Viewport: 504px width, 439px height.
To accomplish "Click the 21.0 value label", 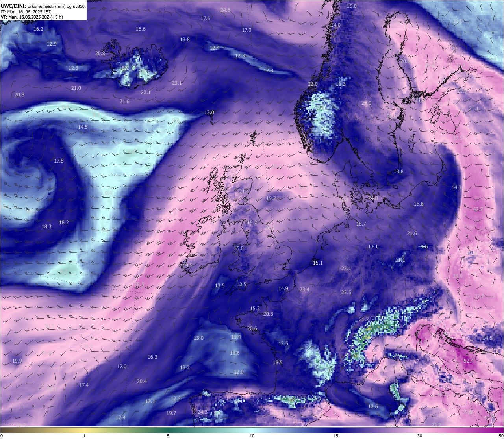I will (76, 88).
